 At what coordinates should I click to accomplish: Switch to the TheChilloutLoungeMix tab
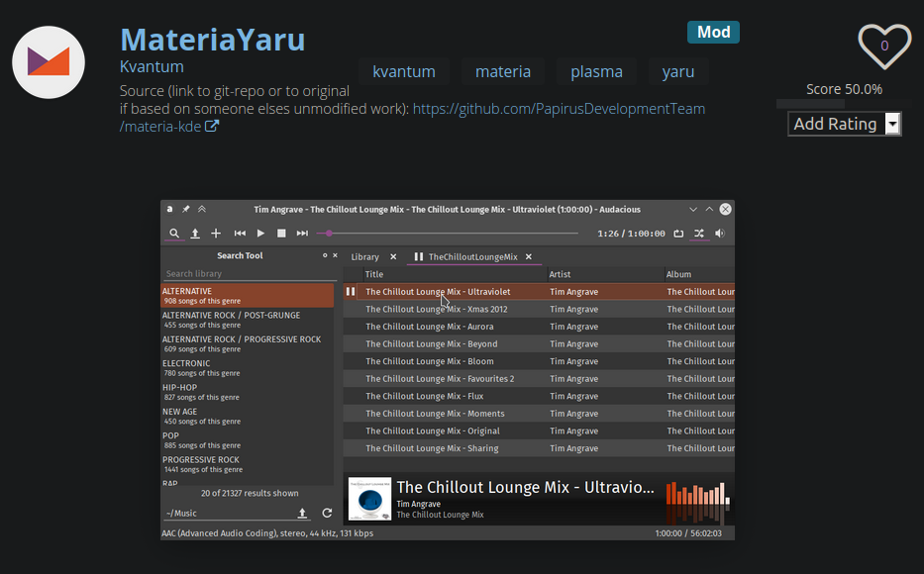[472, 256]
